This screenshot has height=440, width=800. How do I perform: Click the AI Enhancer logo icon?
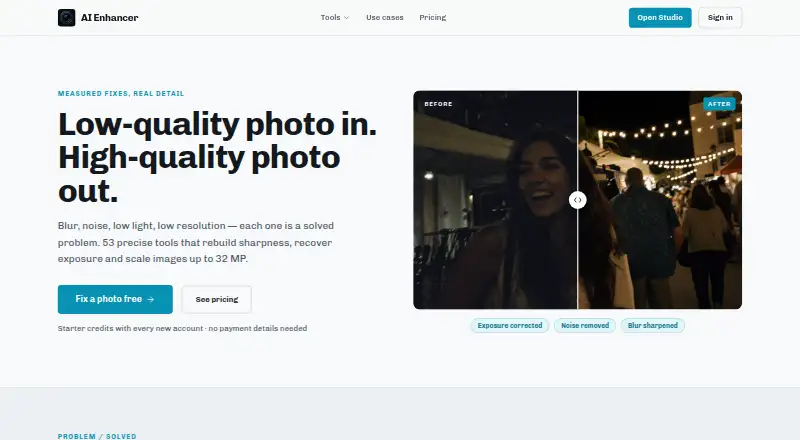(x=66, y=17)
